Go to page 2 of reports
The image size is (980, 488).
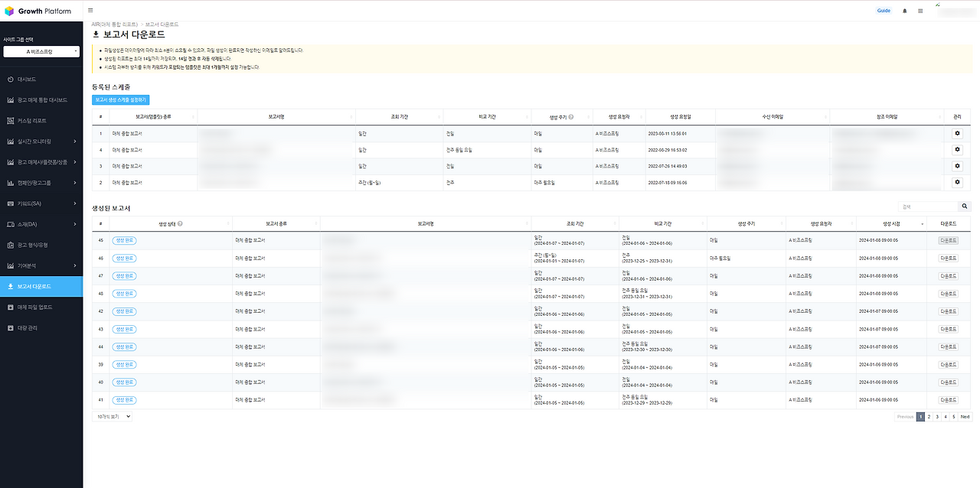click(x=929, y=417)
